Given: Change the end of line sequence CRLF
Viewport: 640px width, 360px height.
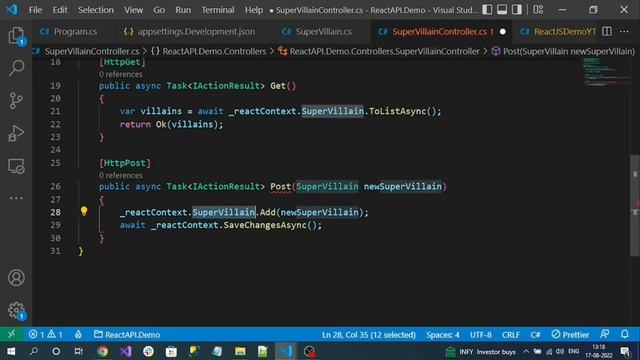Looking at the screenshot, I should click(x=511, y=335).
